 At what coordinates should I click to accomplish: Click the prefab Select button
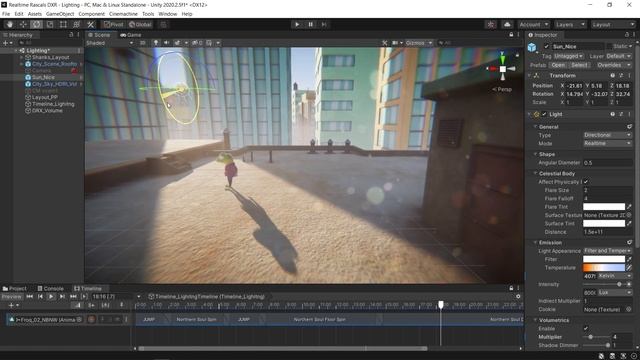click(x=579, y=65)
